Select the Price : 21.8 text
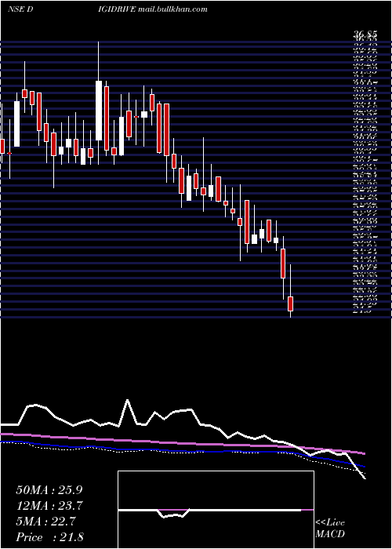The height and width of the screenshot is (549, 392). (x=49, y=537)
